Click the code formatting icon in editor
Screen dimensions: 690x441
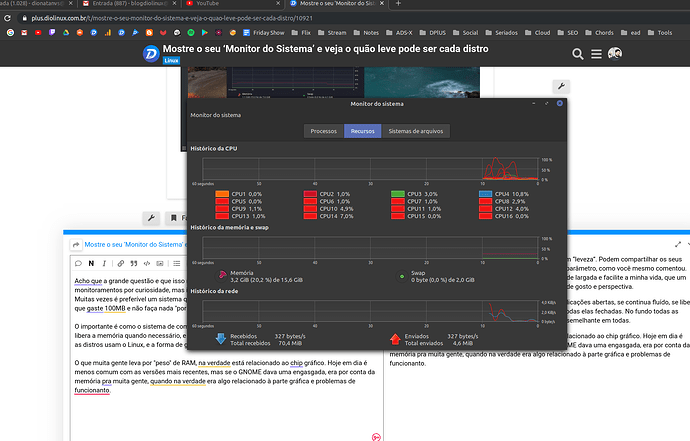(x=147, y=263)
